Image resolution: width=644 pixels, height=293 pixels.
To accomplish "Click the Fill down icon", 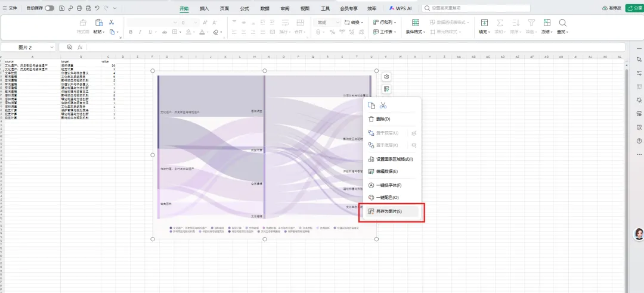I will [x=484, y=23].
